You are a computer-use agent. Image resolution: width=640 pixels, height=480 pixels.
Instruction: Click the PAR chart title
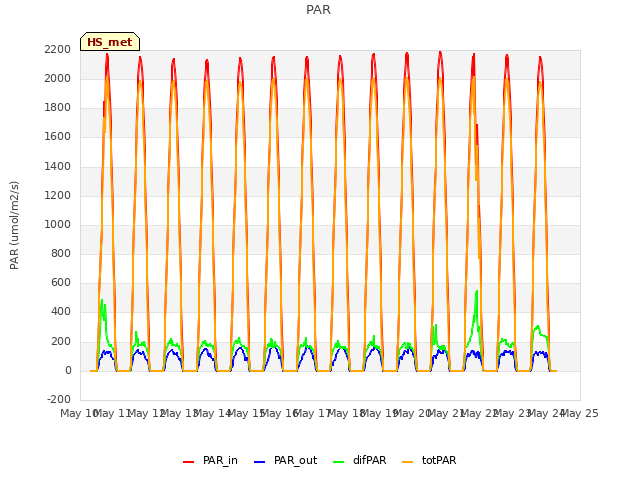click(x=318, y=9)
